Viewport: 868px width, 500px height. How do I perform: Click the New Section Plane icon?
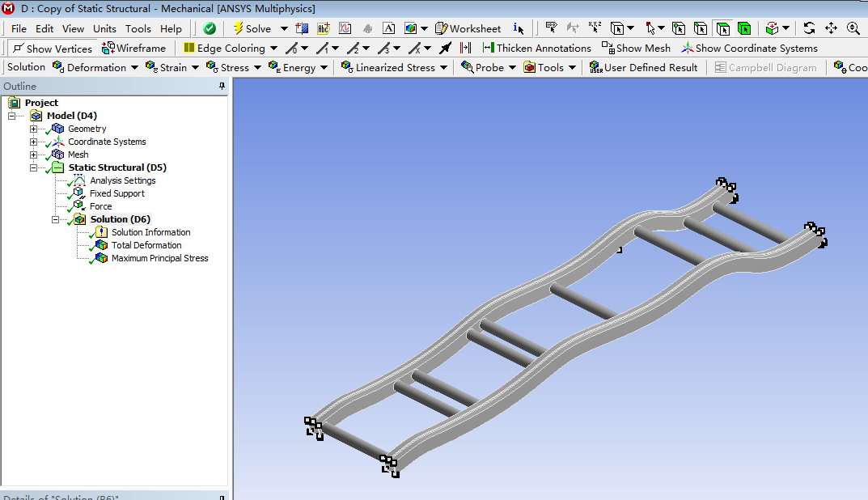tap(302, 28)
